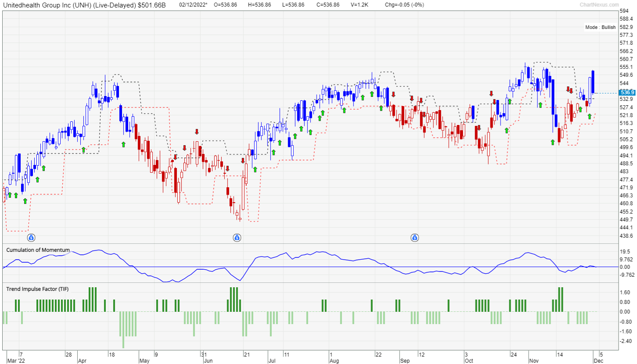Click the 536.9 current price tag
637x364 pixels.
click(626, 93)
